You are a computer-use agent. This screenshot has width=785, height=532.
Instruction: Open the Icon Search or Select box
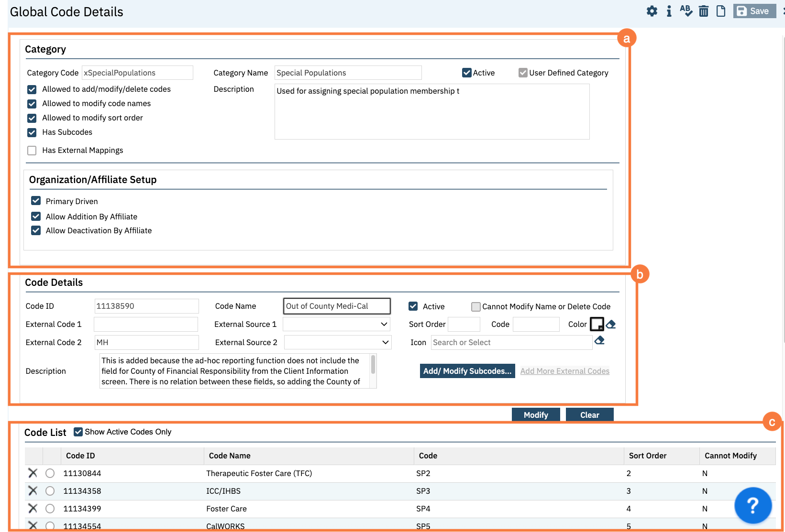point(511,342)
